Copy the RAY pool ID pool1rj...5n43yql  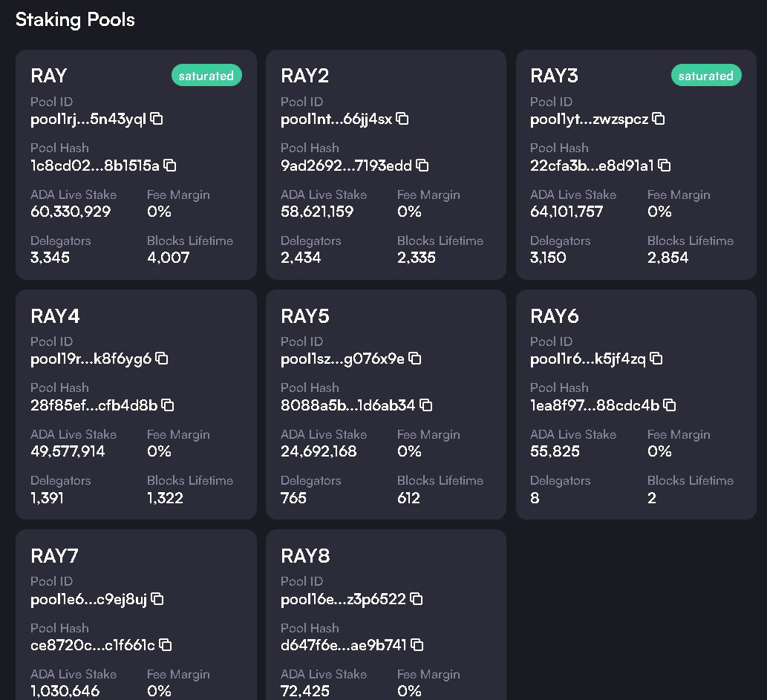157,118
